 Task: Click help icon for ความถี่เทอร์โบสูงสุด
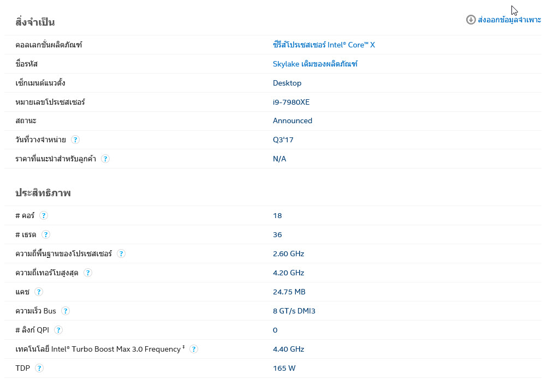(87, 273)
